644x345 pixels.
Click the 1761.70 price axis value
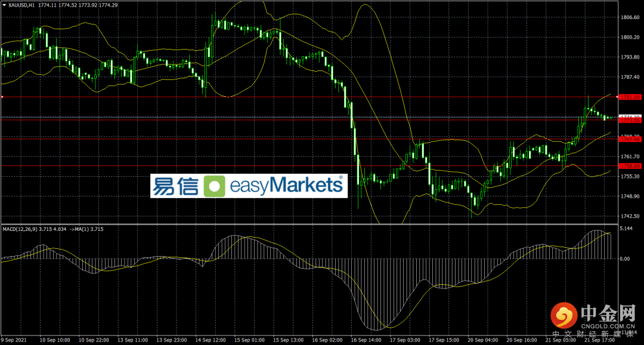click(630, 156)
